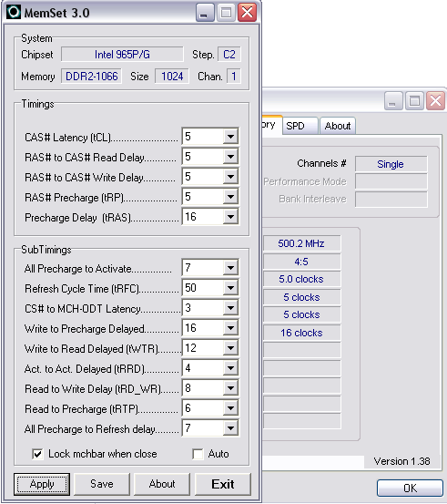Screen dimensions: 447x504
Task: Close the MemSet 3.0 window
Action: click(247, 13)
